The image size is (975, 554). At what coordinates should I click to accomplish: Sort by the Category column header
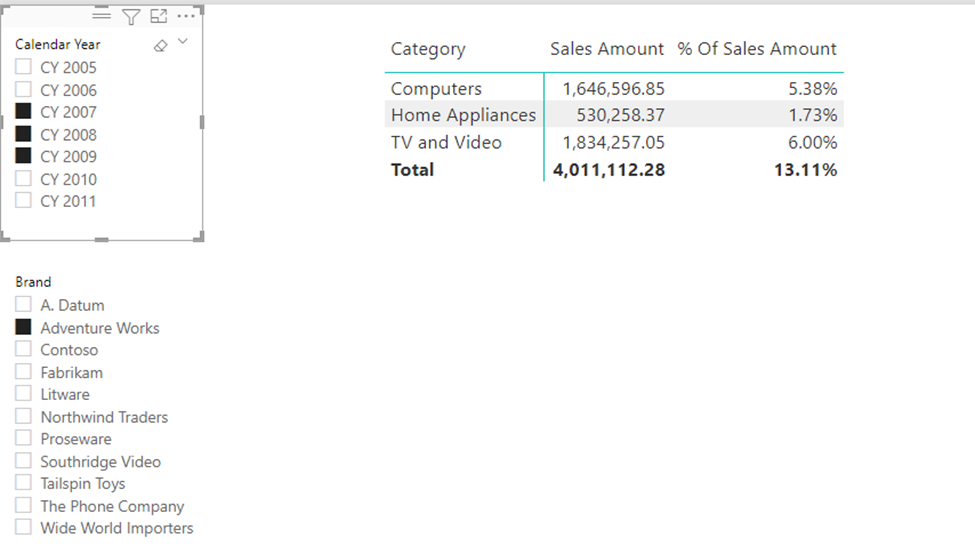428,49
